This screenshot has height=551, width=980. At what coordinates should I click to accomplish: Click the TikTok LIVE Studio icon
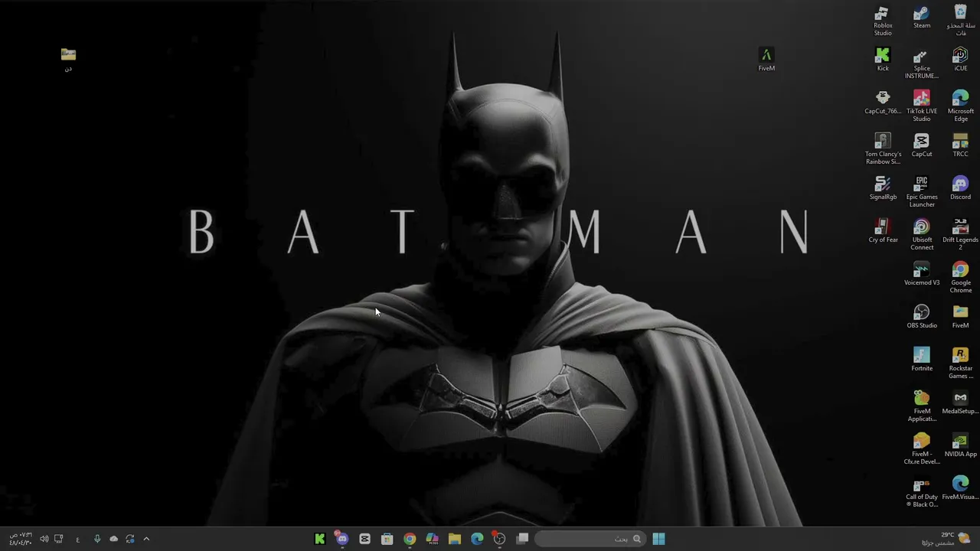tap(922, 106)
